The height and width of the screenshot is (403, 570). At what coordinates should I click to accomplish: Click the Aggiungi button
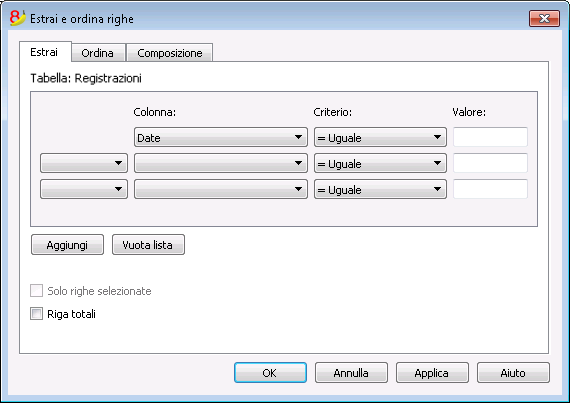67,245
